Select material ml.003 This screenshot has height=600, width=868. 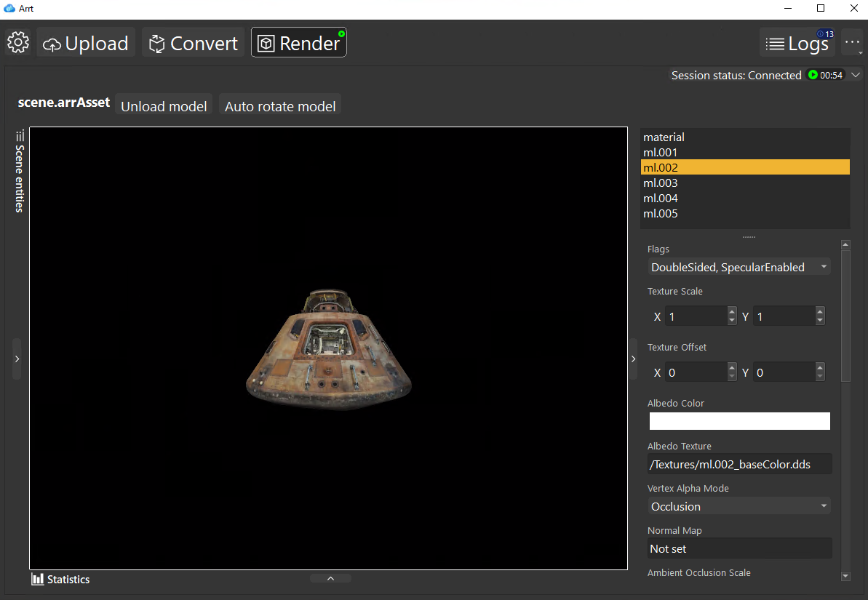pos(745,183)
